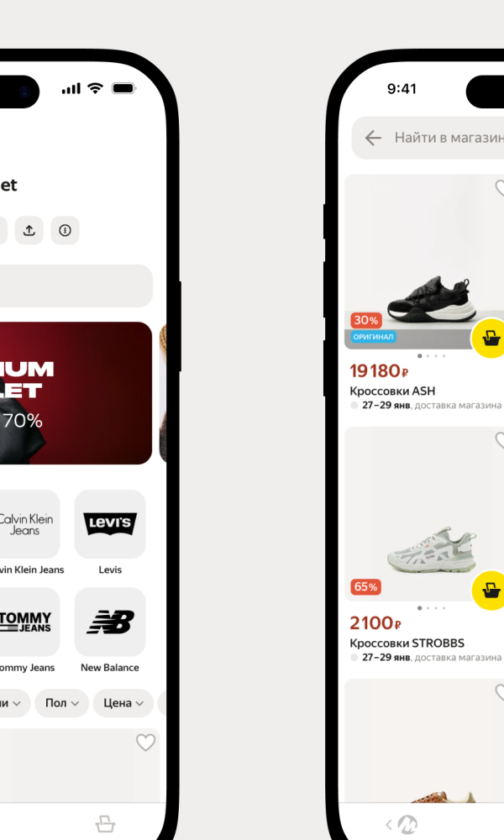504x840 pixels.
Task: Select the Levis brand logo tile
Action: 110,524
